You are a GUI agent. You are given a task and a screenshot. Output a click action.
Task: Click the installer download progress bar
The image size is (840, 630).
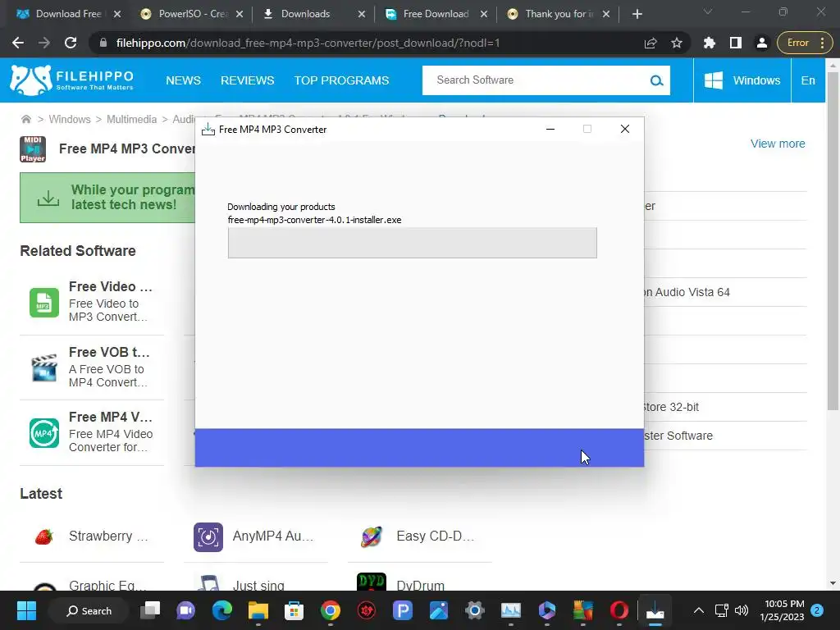click(412, 243)
